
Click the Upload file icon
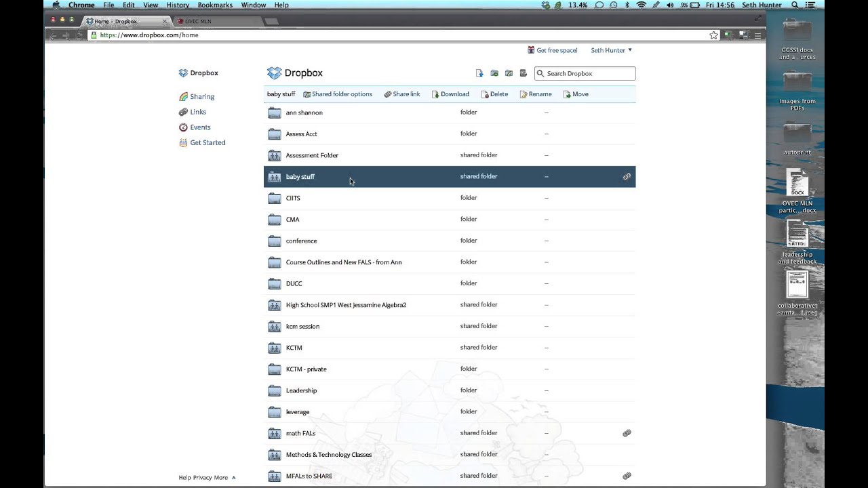point(479,73)
